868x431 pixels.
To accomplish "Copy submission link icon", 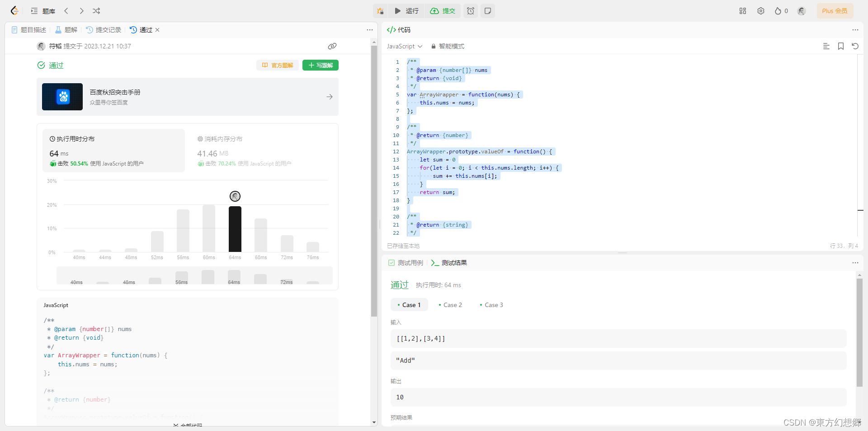I will click(x=332, y=46).
